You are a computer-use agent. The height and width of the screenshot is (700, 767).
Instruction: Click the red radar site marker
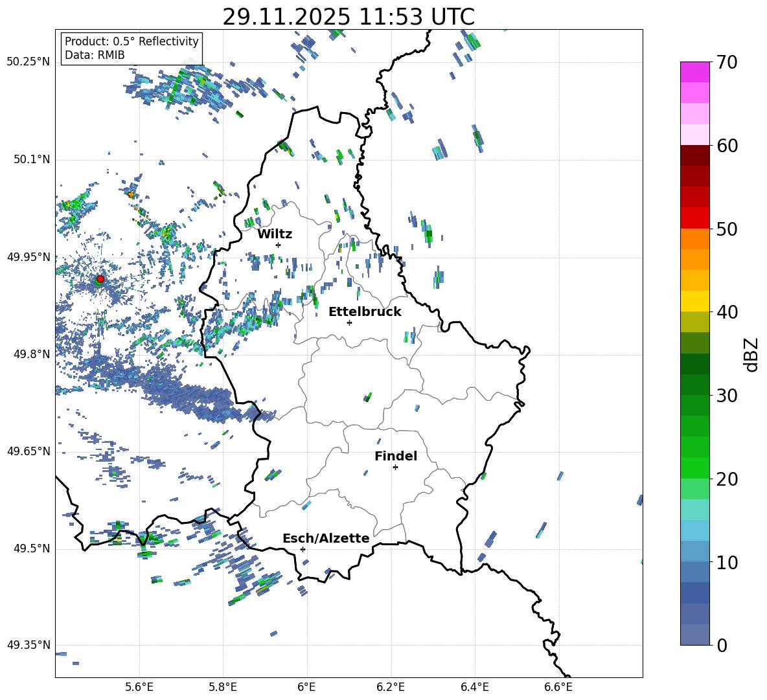(100, 279)
